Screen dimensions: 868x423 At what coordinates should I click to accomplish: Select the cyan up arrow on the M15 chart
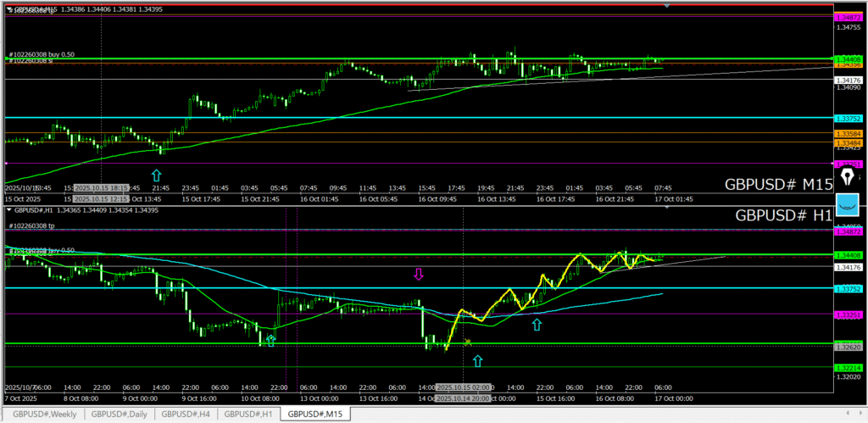pos(156,175)
